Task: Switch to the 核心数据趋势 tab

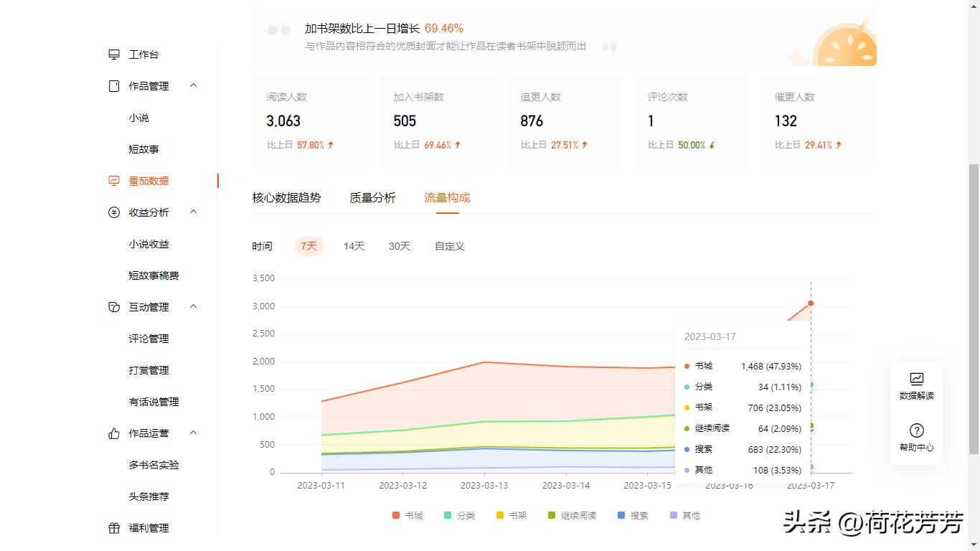Action: [288, 197]
